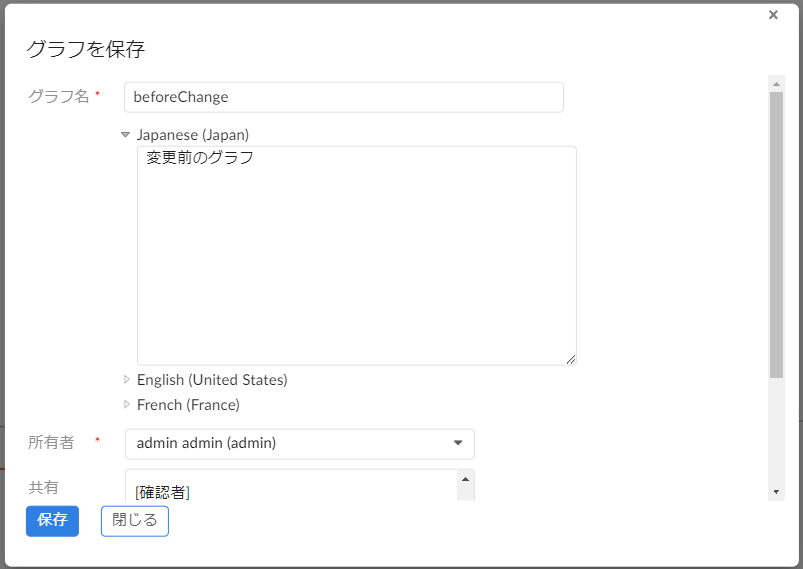Click the French (France) label
Viewport: 803px width, 569px height.
tap(188, 405)
